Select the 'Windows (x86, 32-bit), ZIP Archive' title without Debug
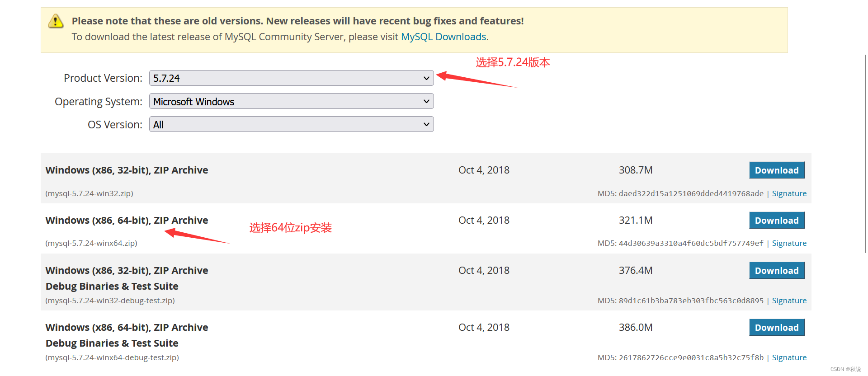This screenshot has height=376, width=868. [x=127, y=170]
